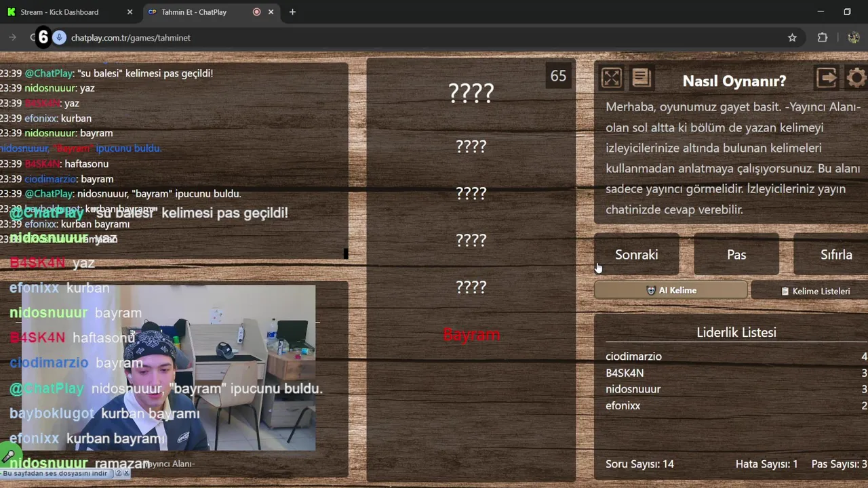Click the ChatPlay CP favicon on tab
Screen dimensions: 868x488
tap(152, 12)
